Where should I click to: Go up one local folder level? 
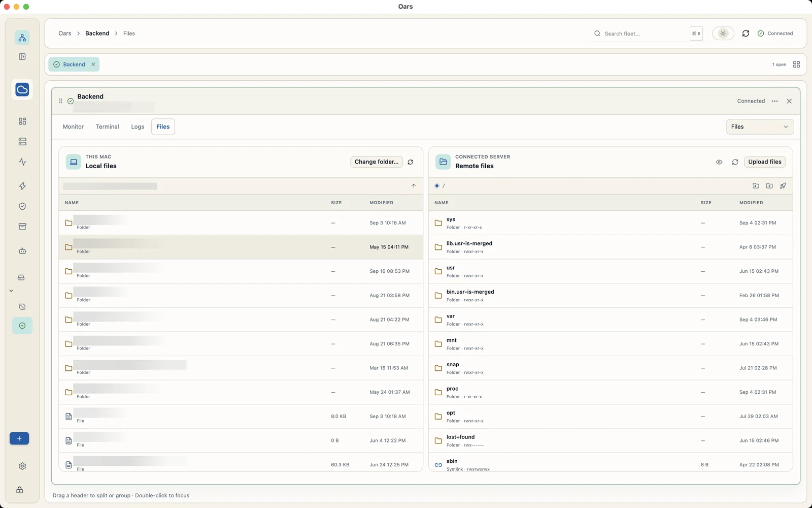point(414,186)
